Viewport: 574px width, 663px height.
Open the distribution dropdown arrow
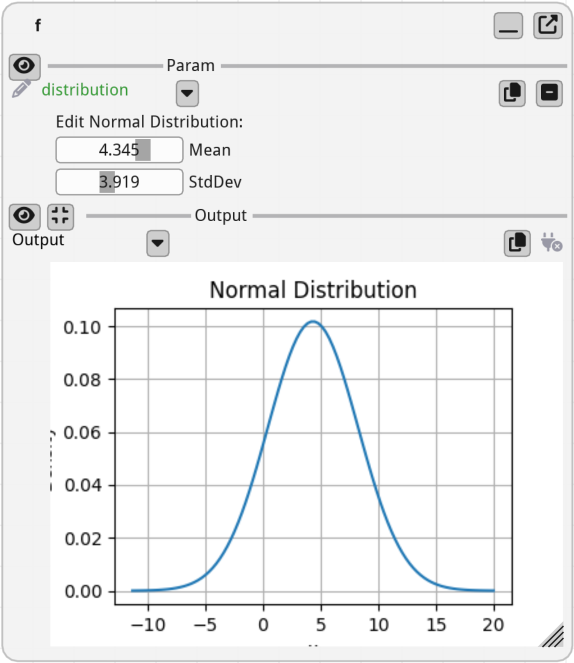click(187, 93)
